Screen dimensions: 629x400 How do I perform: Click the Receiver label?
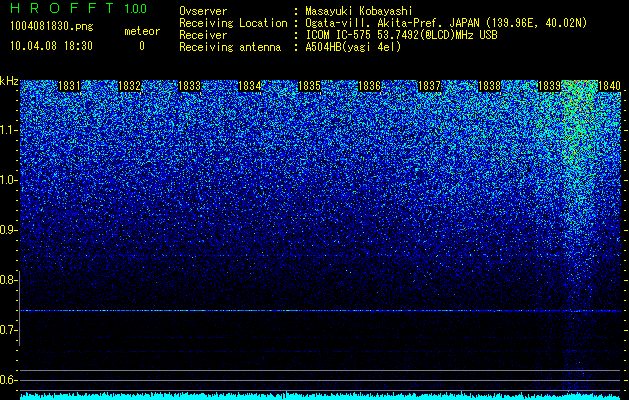[x=203, y=35]
